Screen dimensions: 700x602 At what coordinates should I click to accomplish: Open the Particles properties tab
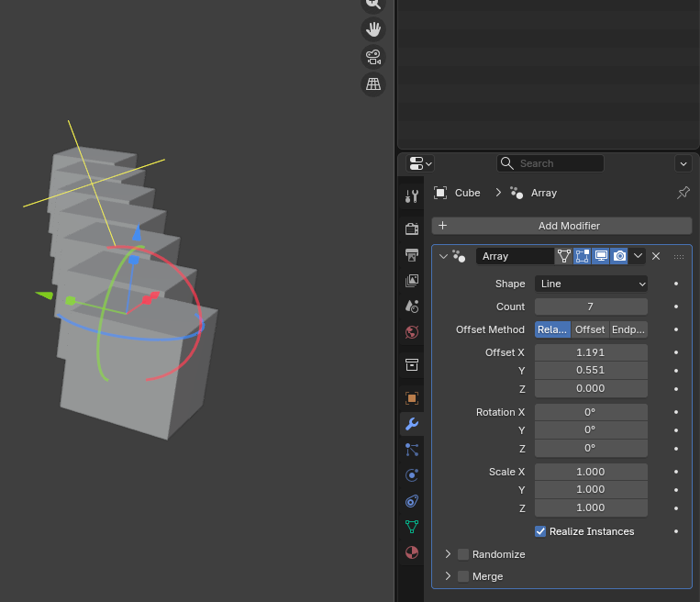412,450
